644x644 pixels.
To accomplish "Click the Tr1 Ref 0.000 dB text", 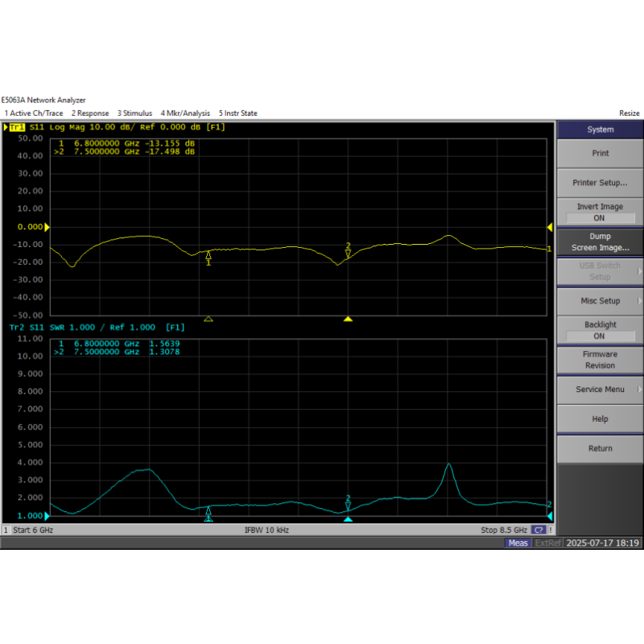I will point(171,127).
